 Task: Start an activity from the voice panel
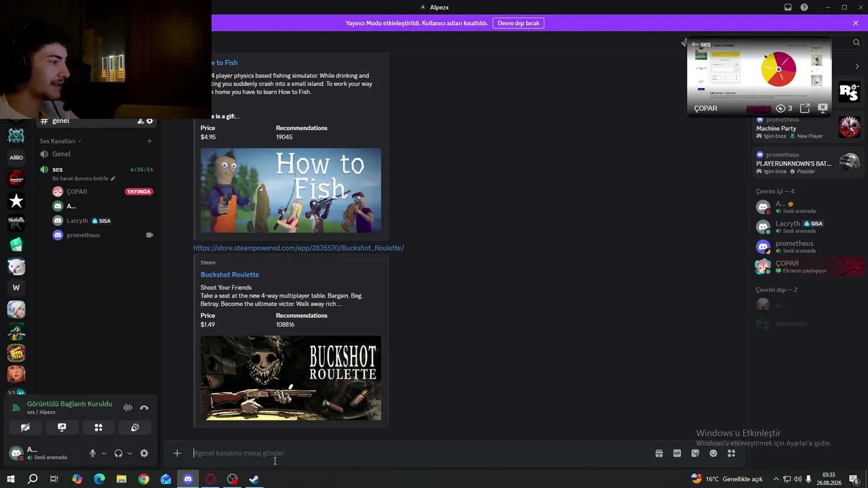[98, 428]
